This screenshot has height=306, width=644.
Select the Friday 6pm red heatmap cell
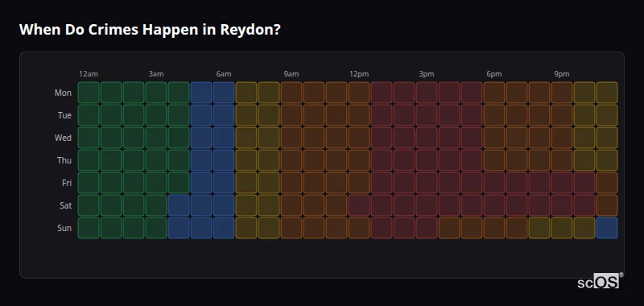tap(494, 183)
